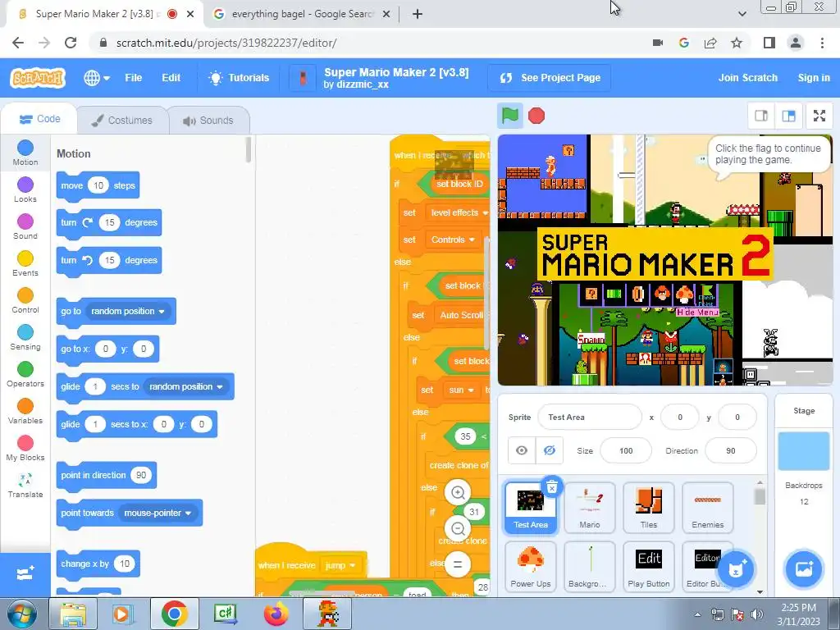Open the Edit menu

point(171,78)
